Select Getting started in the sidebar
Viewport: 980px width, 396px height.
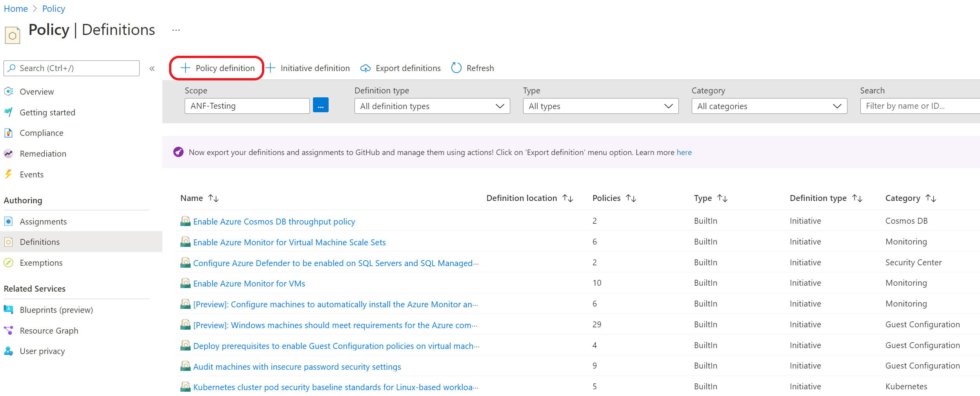(x=47, y=112)
